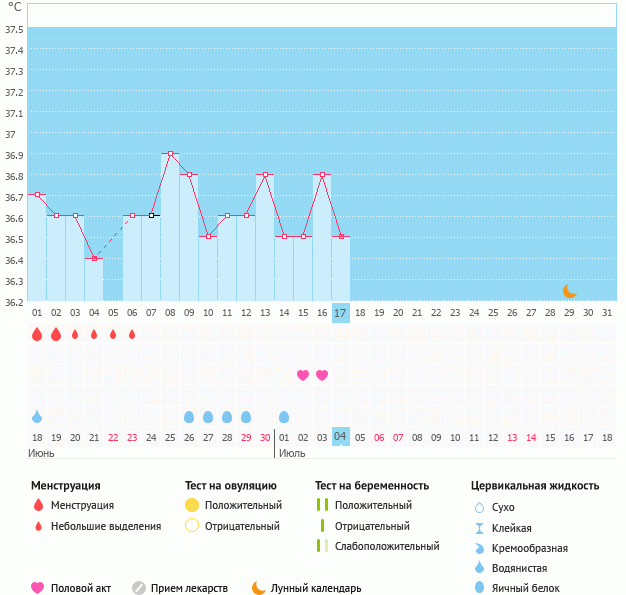The height and width of the screenshot is (595, 626).
Task: Click the pink heart icon on cycle day 16
Action: point(322,375)
